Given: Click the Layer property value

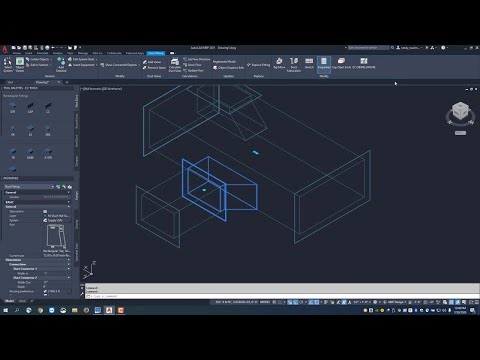Looking at the screenshot, I should (x=57, y=216).
